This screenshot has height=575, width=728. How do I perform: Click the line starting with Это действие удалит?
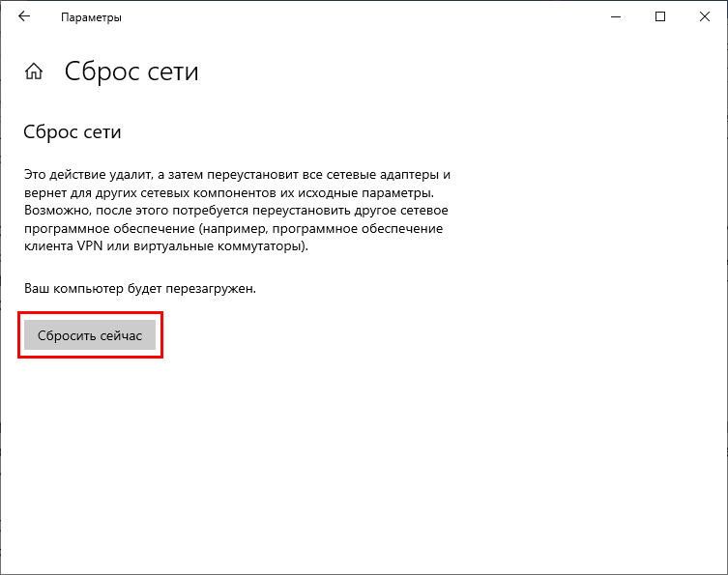tap(237, 175)
